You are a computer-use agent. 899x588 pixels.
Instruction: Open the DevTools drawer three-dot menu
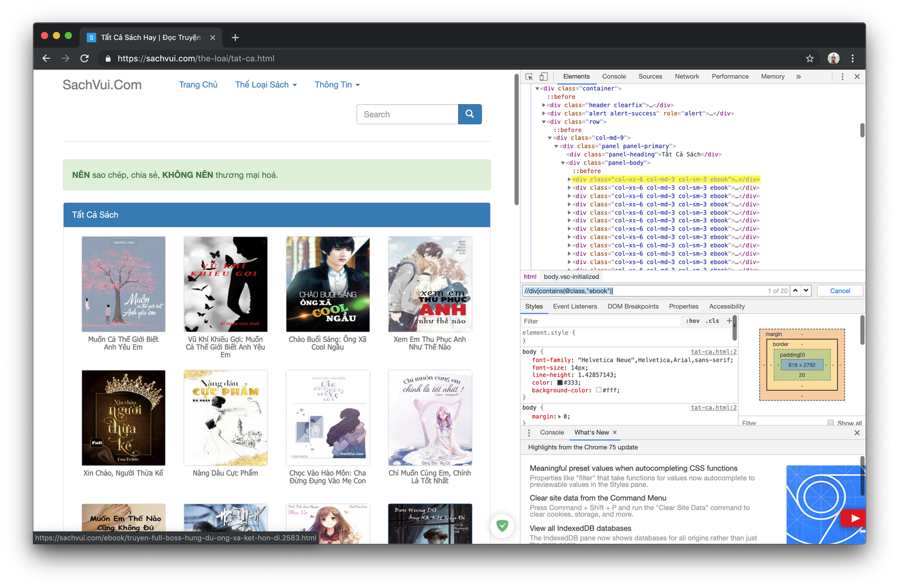(529, 433)
